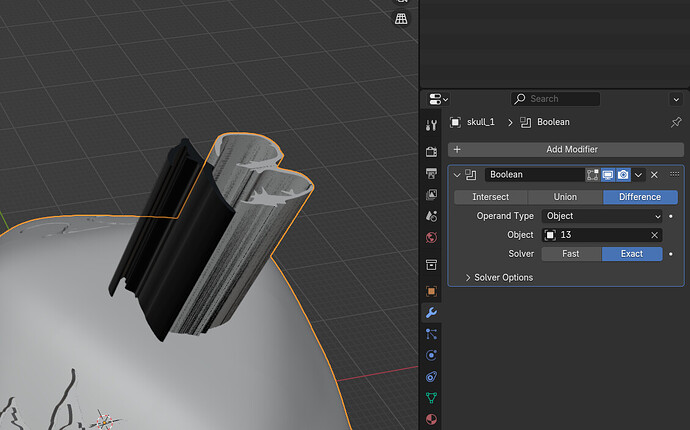The width and height of the screenshot is (690, 430).
Task: Open the Operand Type dropdown
Action: (x=602, y=216)
